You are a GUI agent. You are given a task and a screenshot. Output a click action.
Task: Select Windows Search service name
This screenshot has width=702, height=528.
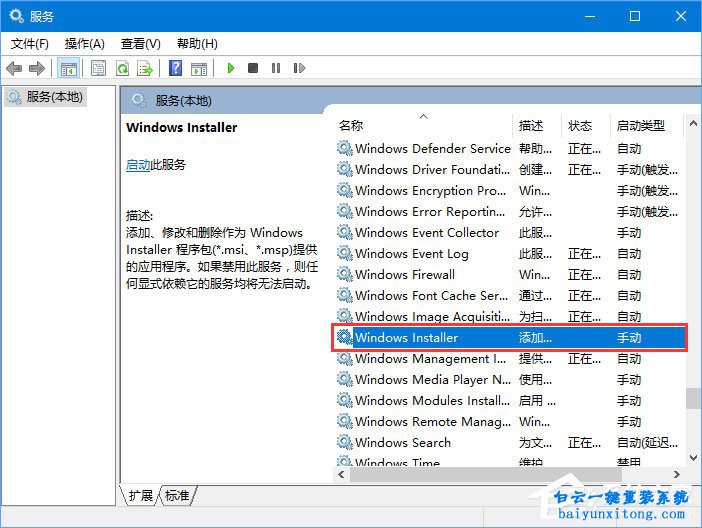402,442
